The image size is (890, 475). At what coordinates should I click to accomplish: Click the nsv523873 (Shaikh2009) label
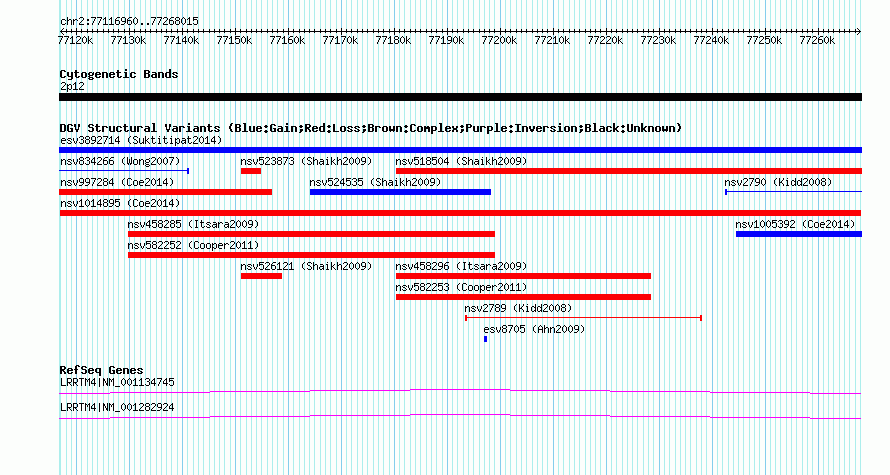tap(306, 161)
